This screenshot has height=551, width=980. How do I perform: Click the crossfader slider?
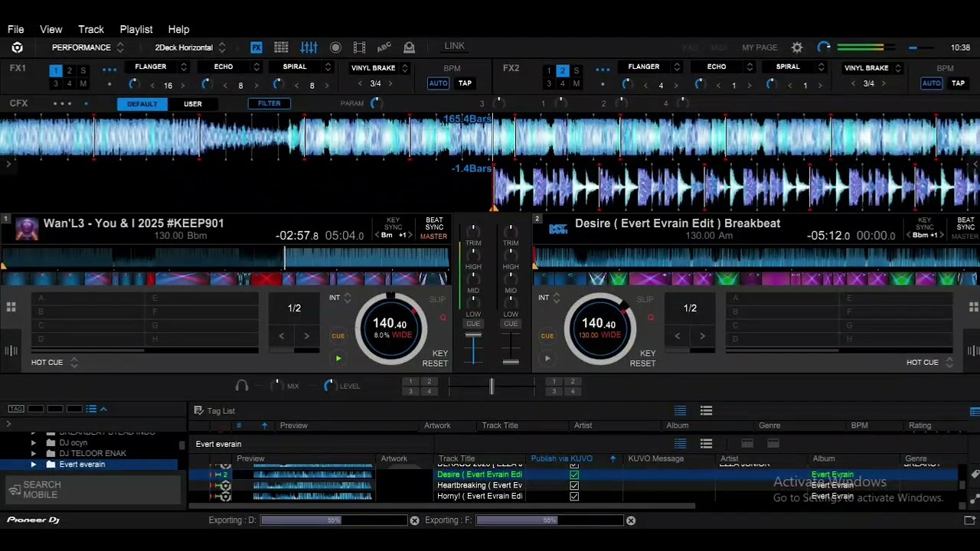click(492, 386)
